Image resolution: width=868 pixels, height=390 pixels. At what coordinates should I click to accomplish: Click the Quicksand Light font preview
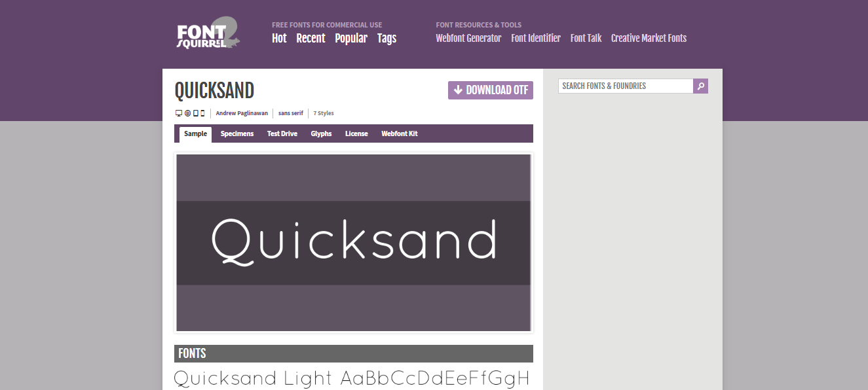[352, 378]
